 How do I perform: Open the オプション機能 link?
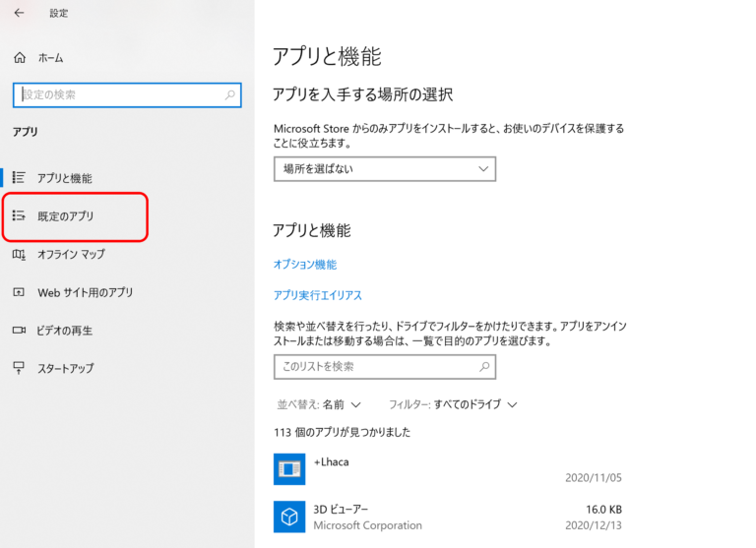pyautogui.click(x=305, y=265)
